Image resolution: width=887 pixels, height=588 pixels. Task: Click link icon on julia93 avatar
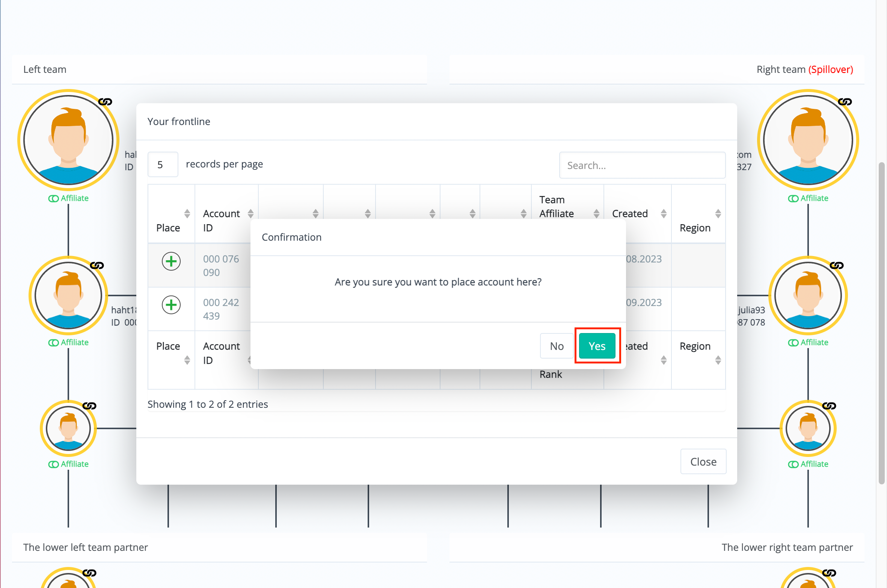(836, 265)
